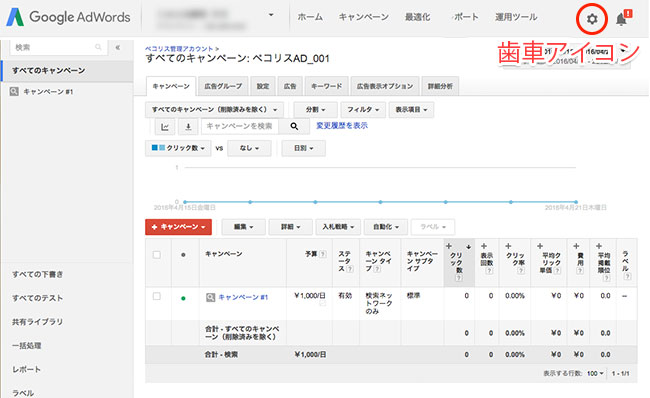
Task: Click the sidebar search magnifier icon
Action: (x=98, y=47)
